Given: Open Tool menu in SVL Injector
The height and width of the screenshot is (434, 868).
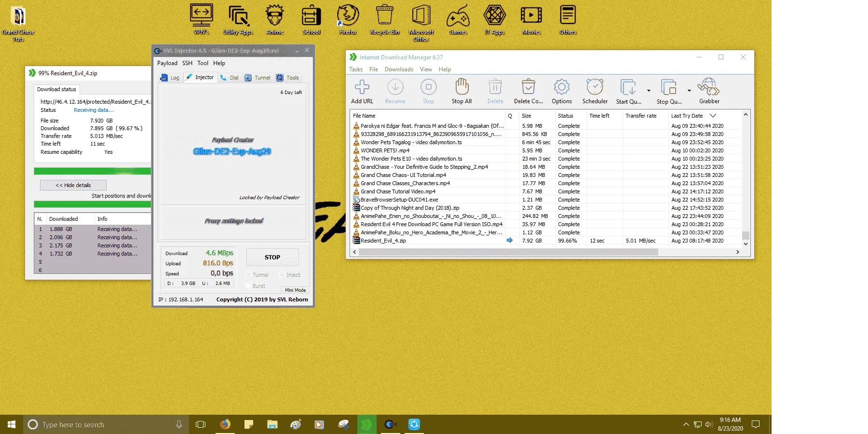Looking at the screenshot, I should pyautogui.click(x=203, y=63).
